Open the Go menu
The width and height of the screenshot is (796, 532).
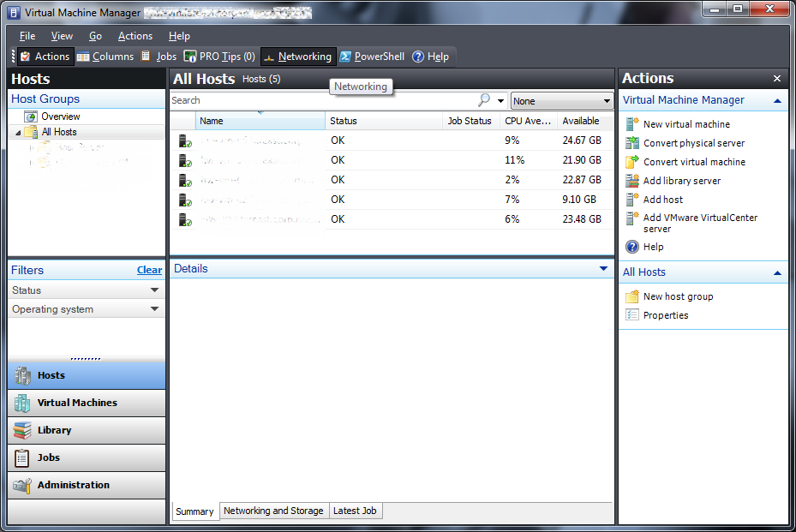click(x=95, y=36)
